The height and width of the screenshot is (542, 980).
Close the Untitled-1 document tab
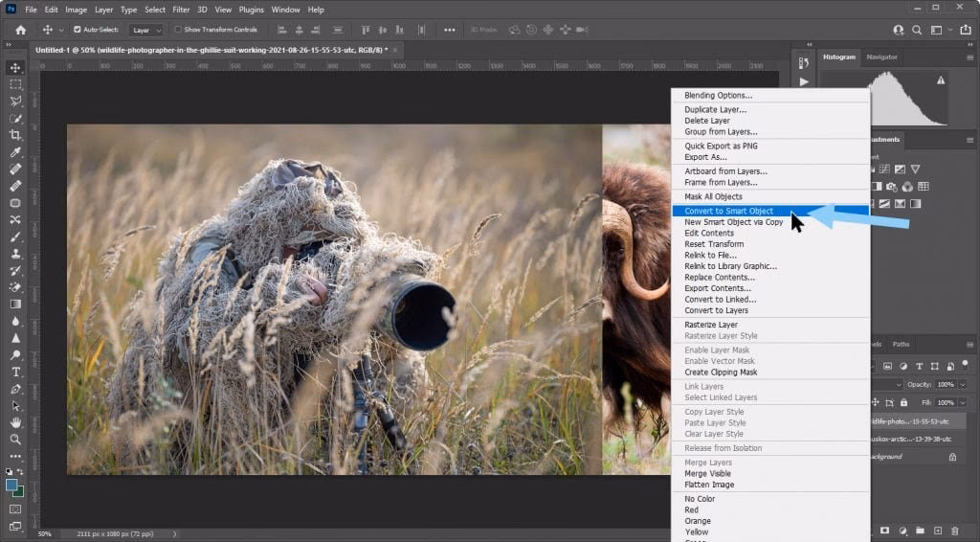[x=395, y=49]
